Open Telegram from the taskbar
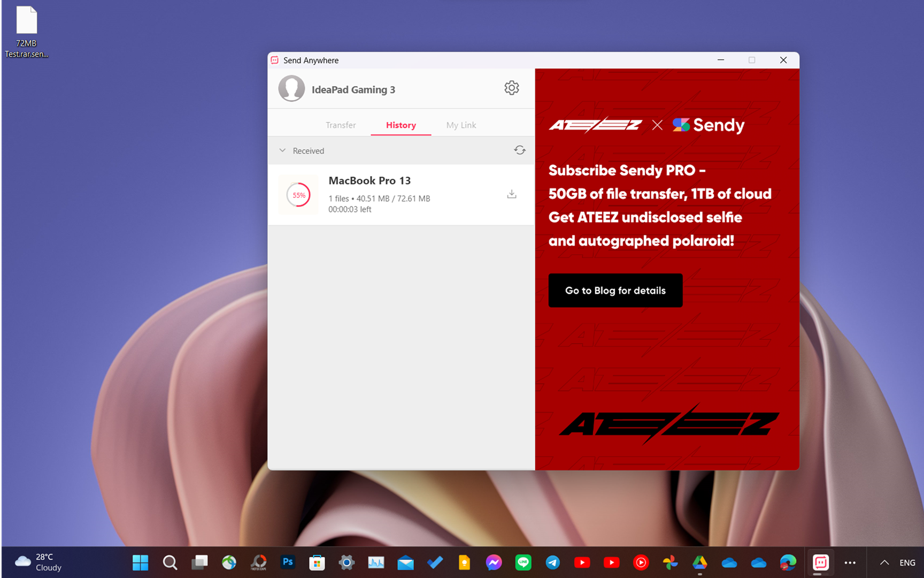 pos(552,562)
